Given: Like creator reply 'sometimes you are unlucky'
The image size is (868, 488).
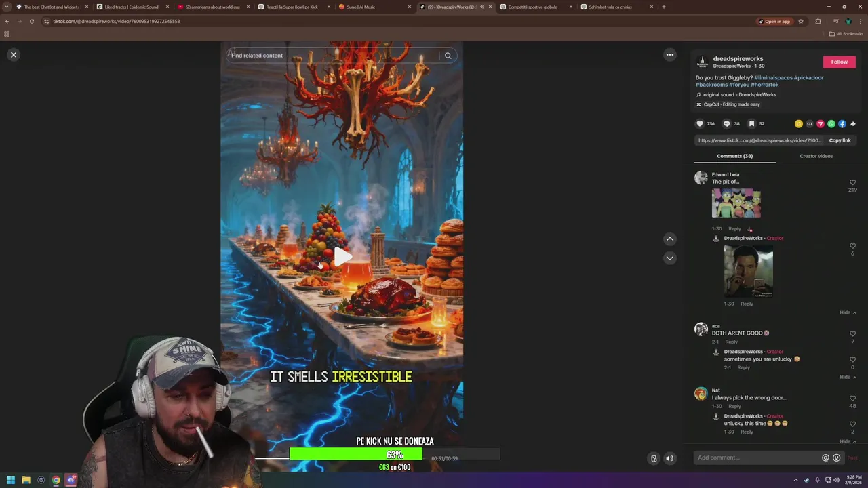Looking at the screenshot, I should (x=853, y=359).
